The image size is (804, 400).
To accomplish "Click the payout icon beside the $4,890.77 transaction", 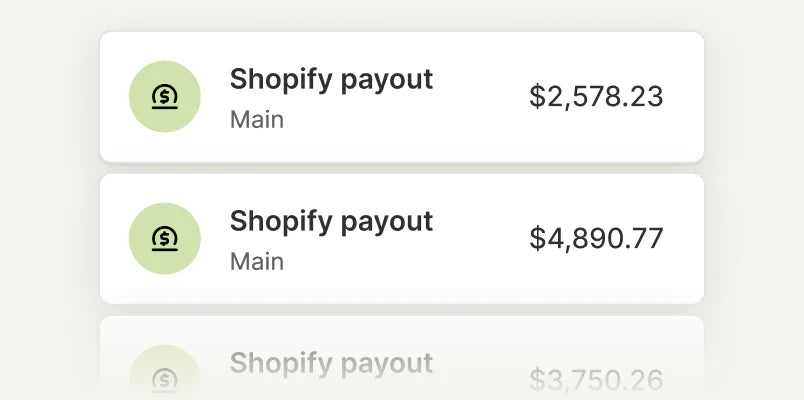I will (165, 238).
